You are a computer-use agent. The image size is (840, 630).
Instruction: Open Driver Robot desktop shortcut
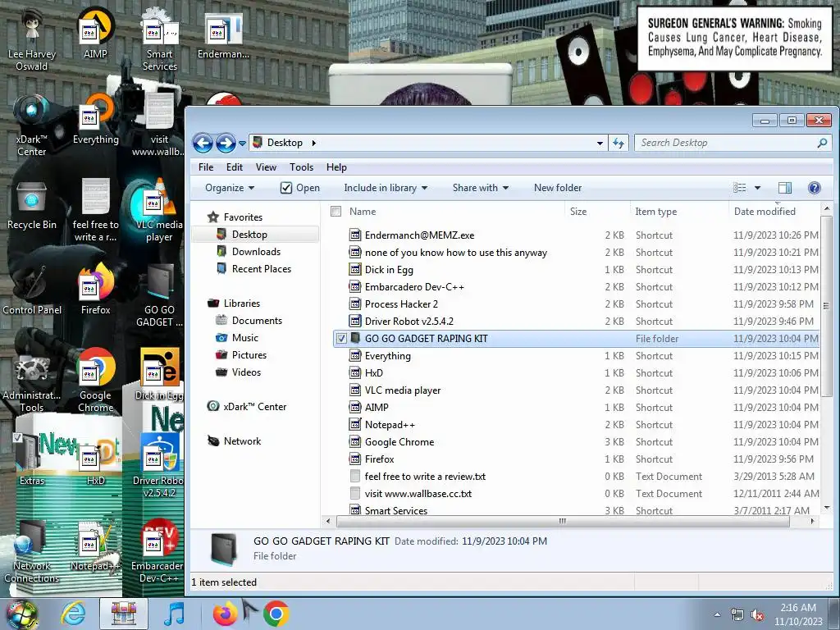pyautogui.click(x=159, y=466)
